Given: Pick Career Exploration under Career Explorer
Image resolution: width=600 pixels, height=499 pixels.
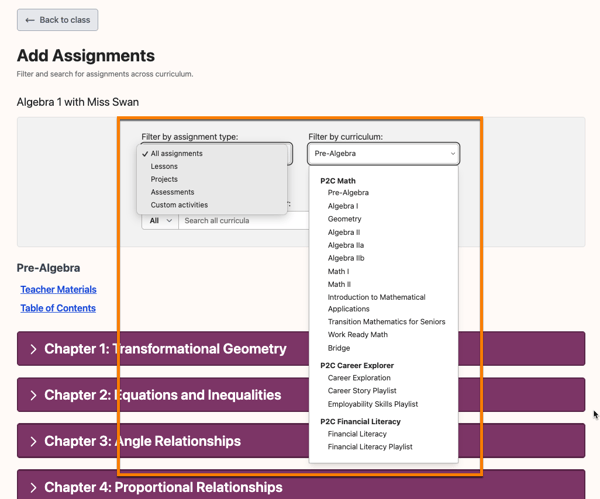Looking at the screenshot, I should coord(359,378).
